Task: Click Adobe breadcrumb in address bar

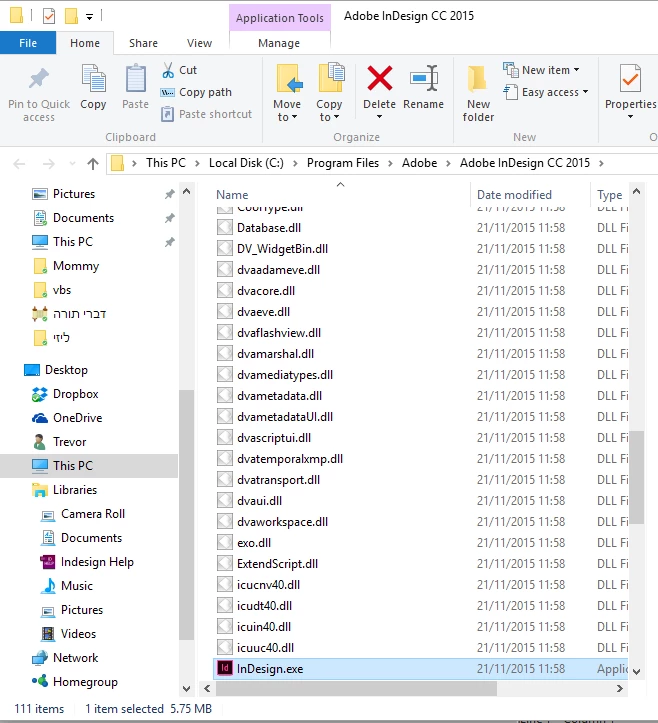Action: [x=419, y=163]
